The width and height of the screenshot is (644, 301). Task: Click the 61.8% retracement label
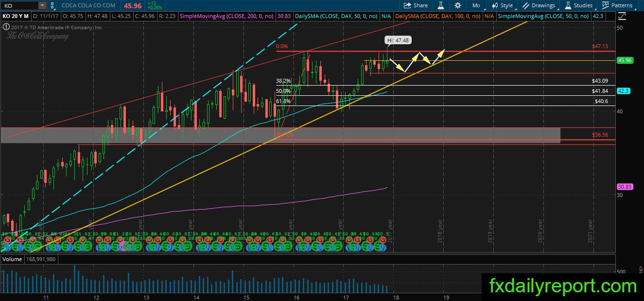tap(283, 101)
